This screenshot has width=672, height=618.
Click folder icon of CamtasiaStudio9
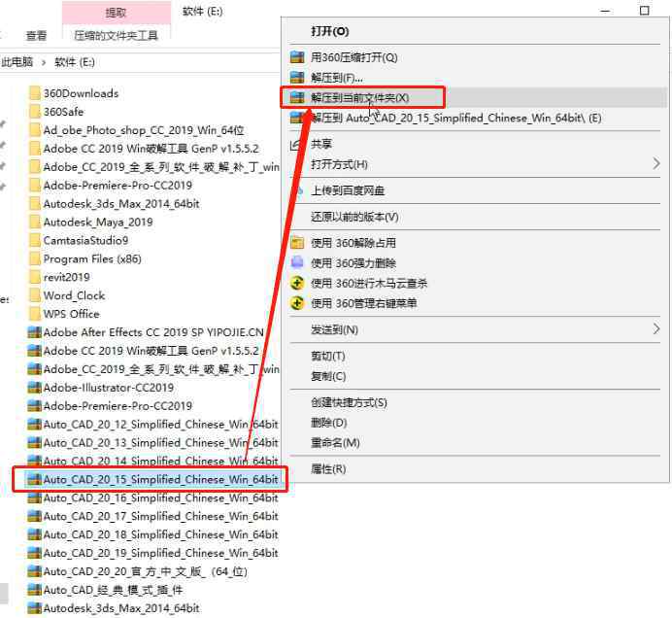(34, 240)
